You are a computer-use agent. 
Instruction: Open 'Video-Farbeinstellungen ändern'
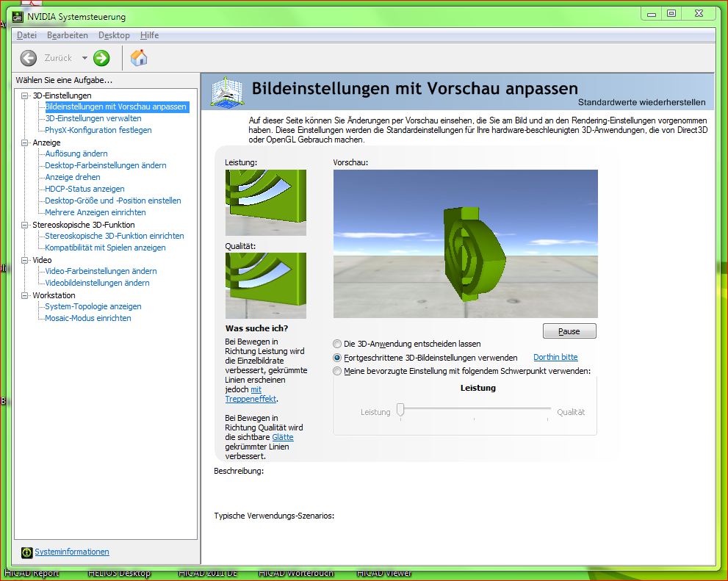(101, 272)
